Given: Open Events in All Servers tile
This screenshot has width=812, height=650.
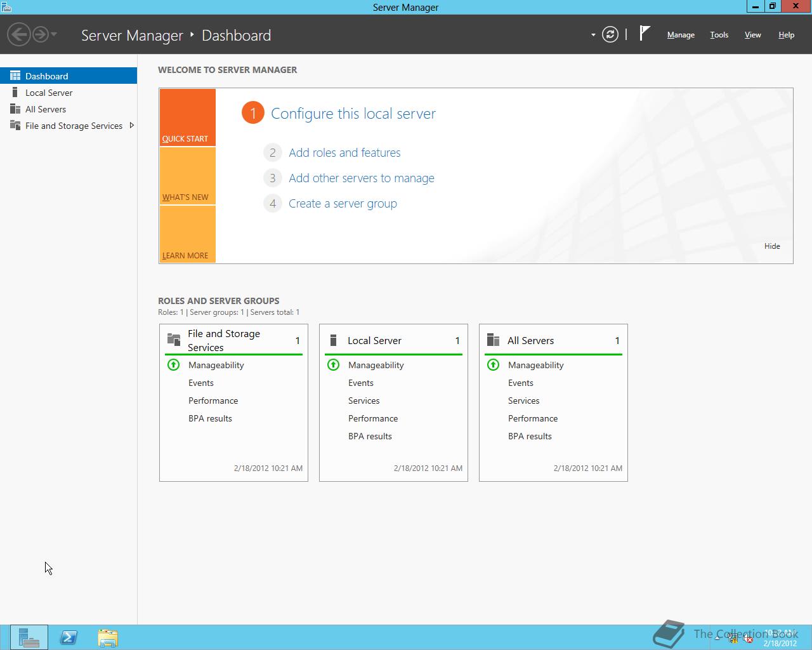Looking at the screenshot, I should click(521, 383).
